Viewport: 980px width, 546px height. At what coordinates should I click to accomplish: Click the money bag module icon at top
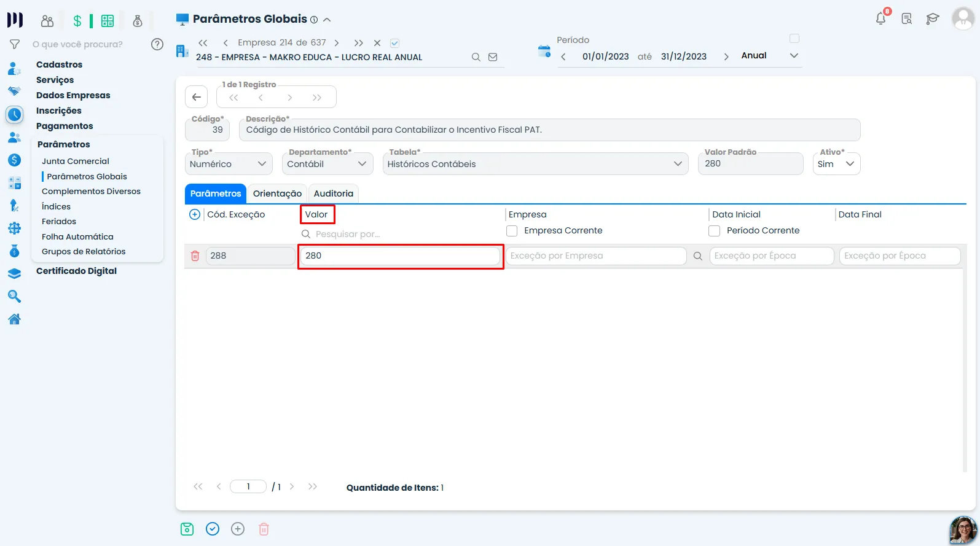pos(138,21)
